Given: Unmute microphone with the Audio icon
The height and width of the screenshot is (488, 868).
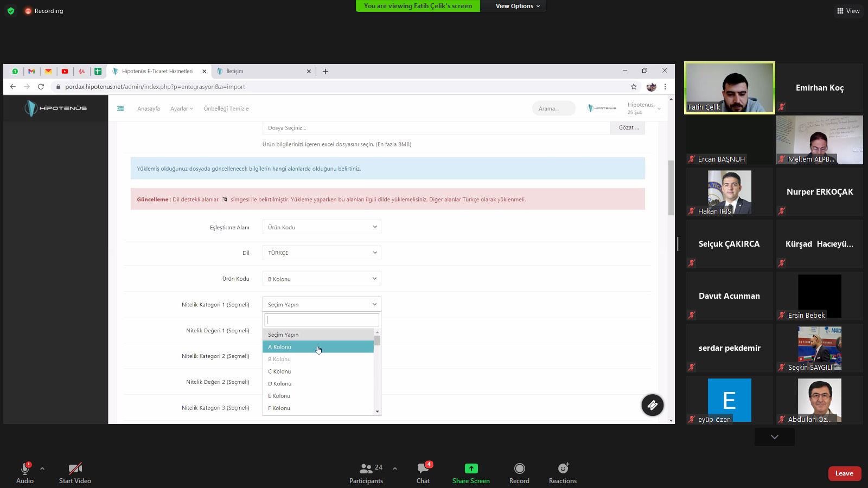Looking at the screenshot, I should 25,469.
